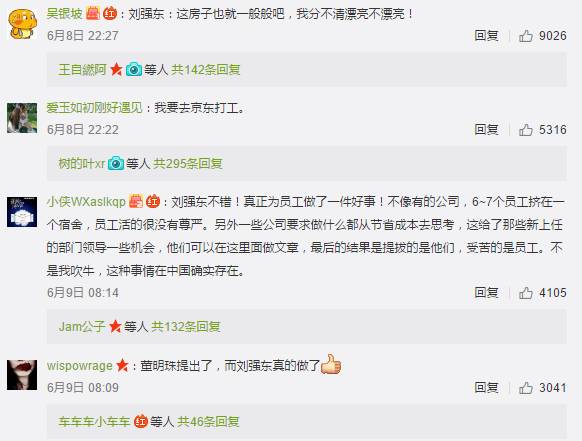582x441 pixels.
Task: Expand 共295条回复 replies thread
Action: [x=188, y=163]
